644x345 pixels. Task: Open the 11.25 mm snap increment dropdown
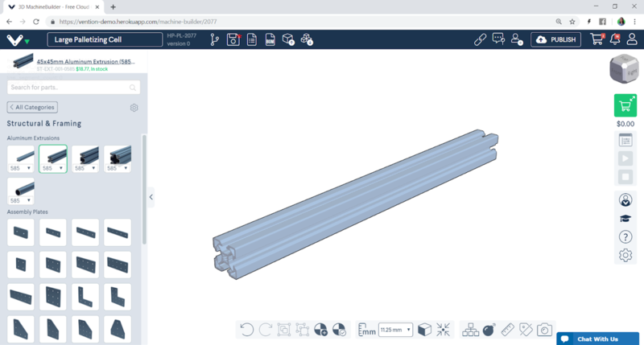(395, 330)
